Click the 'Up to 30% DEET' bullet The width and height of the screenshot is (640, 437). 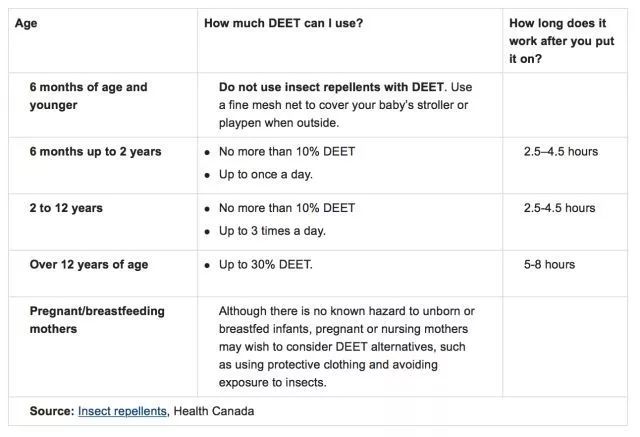pyautogui.click(x=266, y=265)
